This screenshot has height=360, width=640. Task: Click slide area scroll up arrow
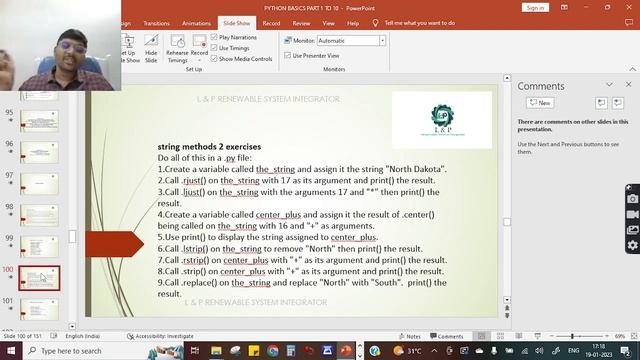point(507,78)
